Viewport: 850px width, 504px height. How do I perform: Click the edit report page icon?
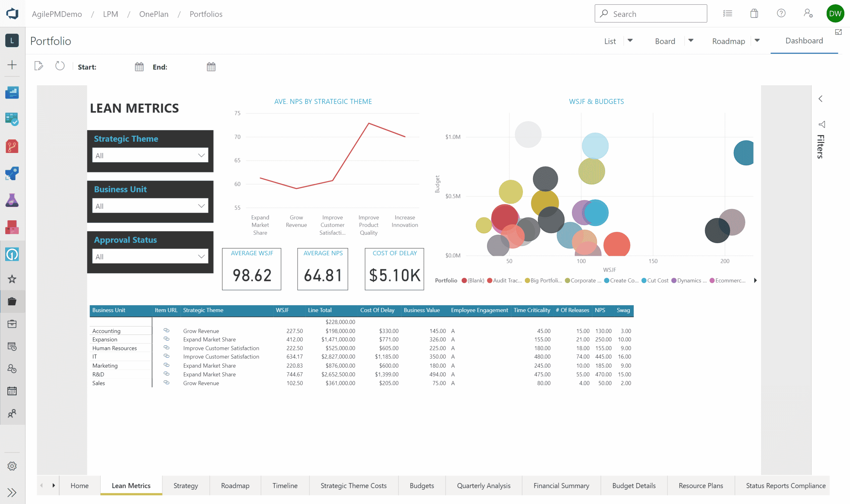coord(39,66)
